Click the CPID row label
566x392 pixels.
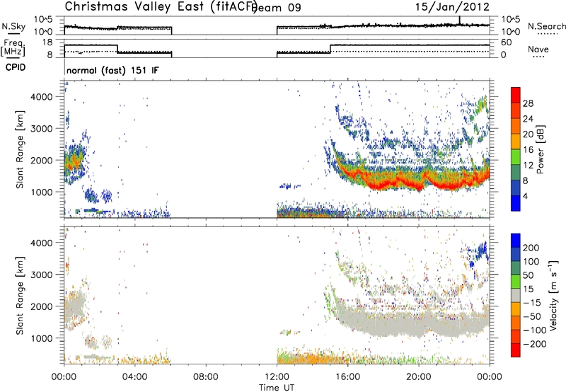(16, 67)
